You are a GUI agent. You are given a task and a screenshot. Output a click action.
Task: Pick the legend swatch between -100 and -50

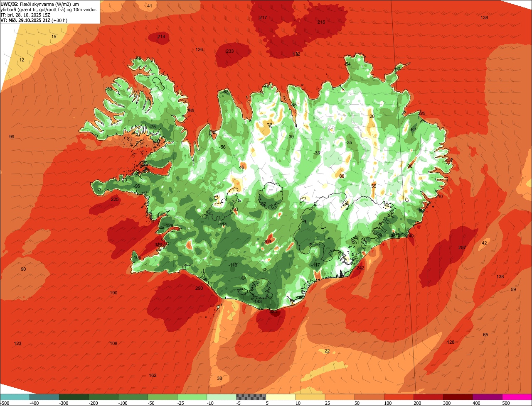tap(133, 397)
